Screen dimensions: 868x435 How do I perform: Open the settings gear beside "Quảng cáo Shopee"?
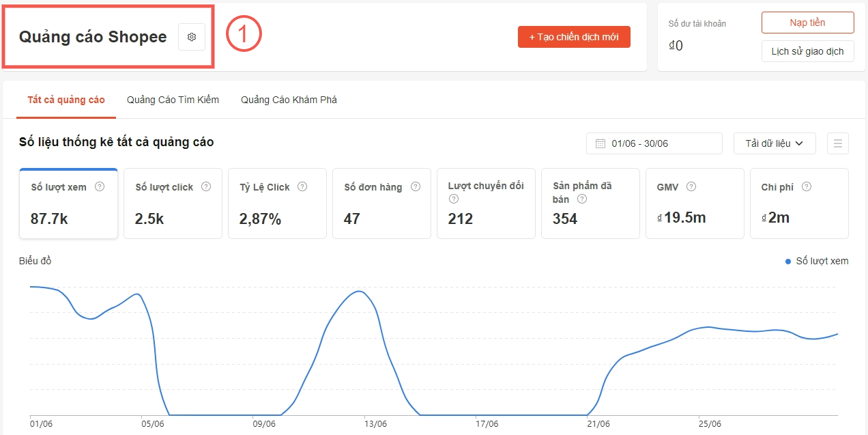191,36
